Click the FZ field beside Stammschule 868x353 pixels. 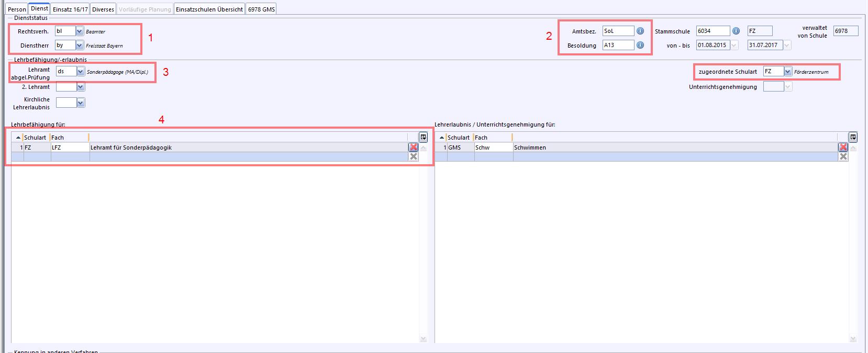[760, 31]
